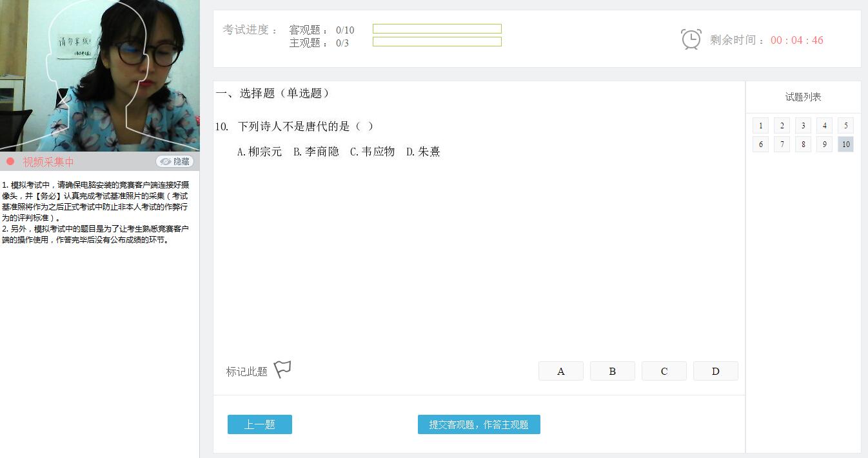
Task: Click the 考试进度 label
Action: pos(250,30)
